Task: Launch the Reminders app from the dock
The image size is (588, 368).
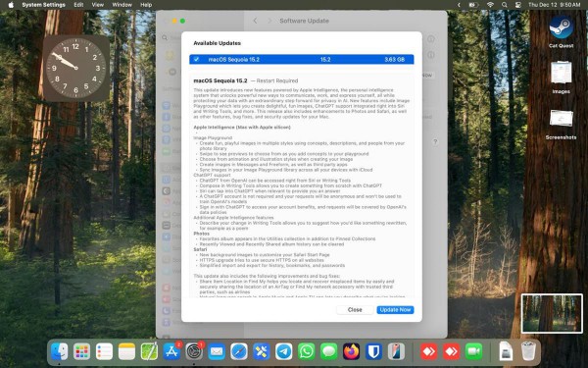Action: tap(104, 352)
